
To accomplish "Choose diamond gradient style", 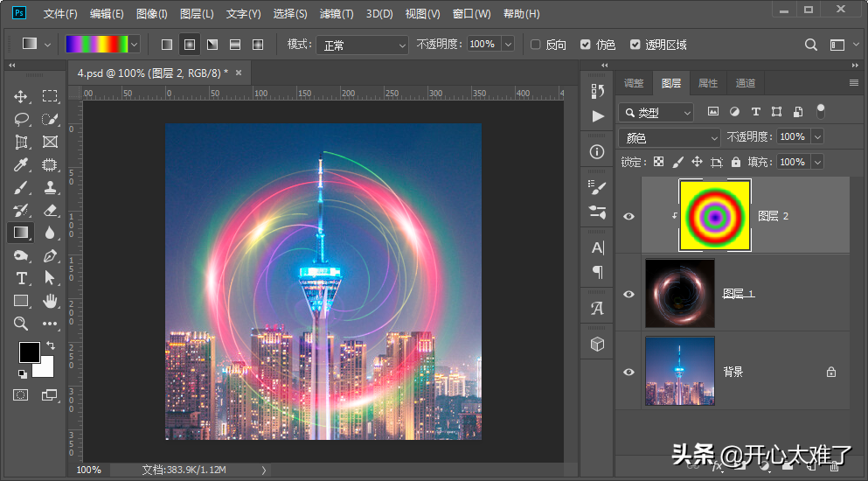I will pos(258,45).
